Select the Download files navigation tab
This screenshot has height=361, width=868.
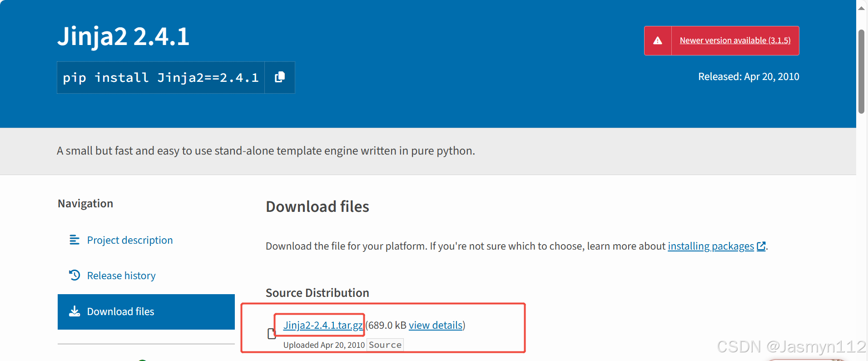point(146,312)
